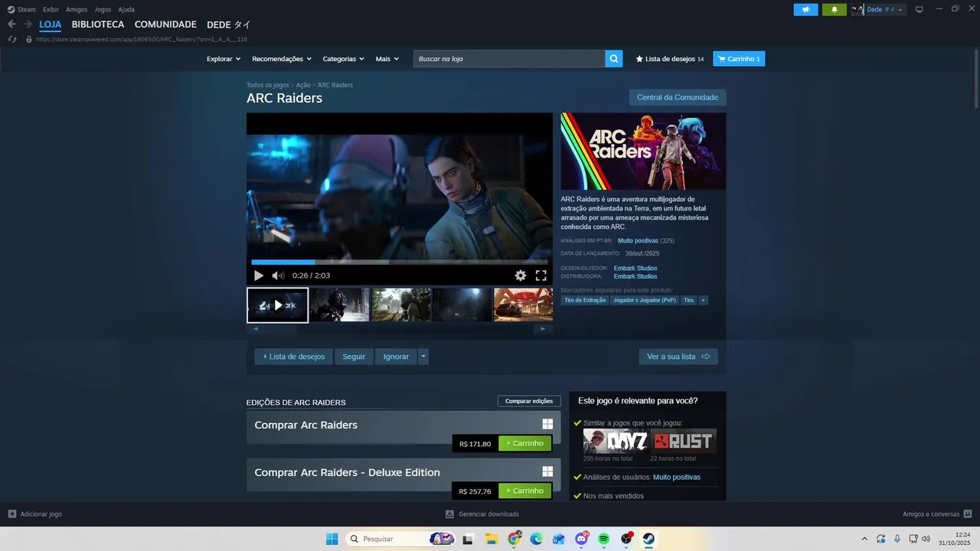Expand the Recomendações dropdown
The width and height of the screenshot is (980, 551).
click(x=282, y=59)
